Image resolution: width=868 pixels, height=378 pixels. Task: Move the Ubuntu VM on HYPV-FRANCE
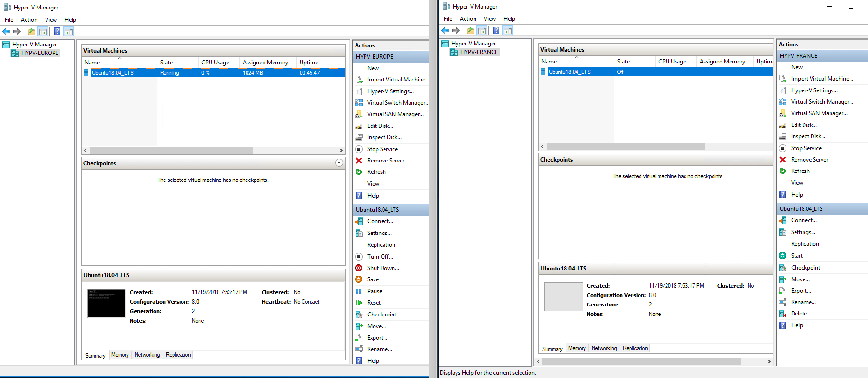click(800, 279)
